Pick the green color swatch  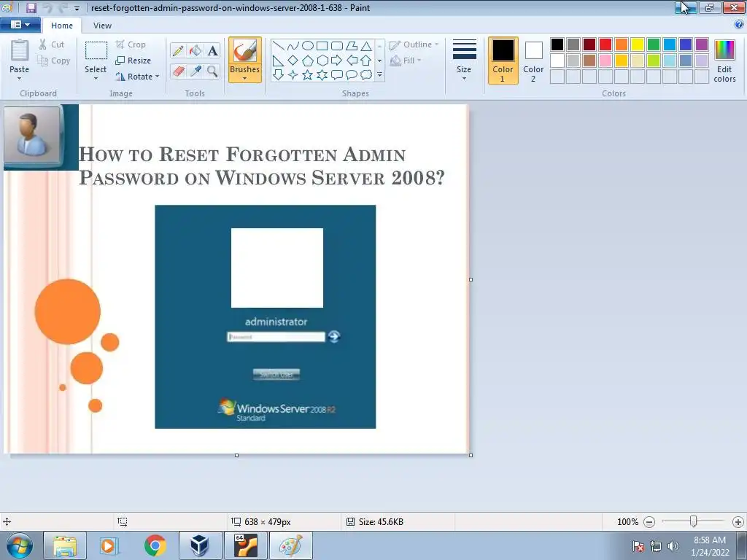point(654,44)
